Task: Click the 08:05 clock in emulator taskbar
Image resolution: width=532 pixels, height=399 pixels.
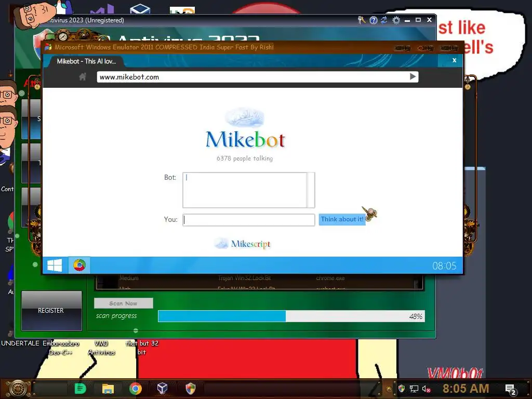Action: point(444,265)
